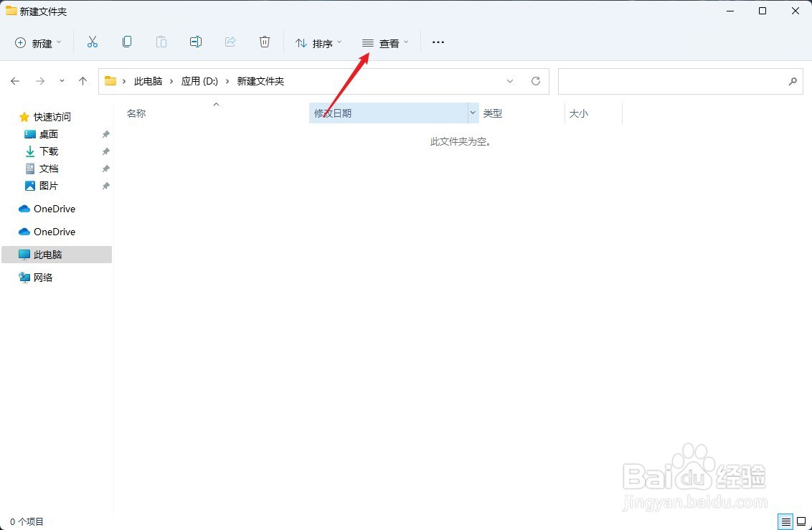Open the 修改日期 column filter arrow
The height and width of the screenshot is (530, 812).
pos(473,113)
